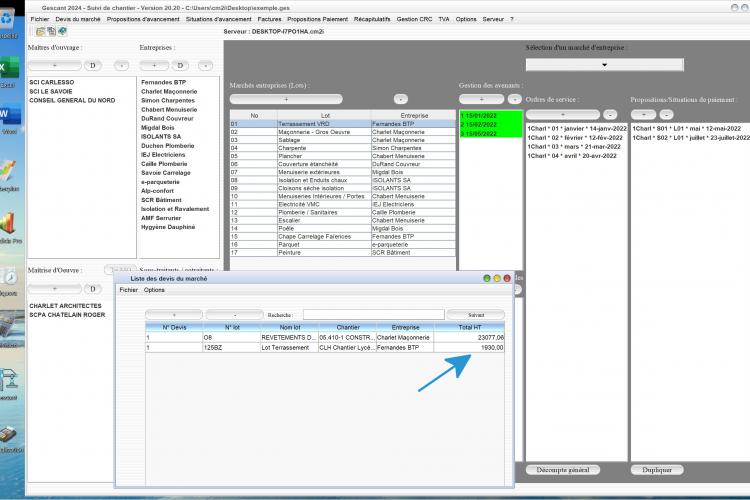The height and width of the screenshot is (500, 750).
Task: Add a new Entreprise with plus button
Action: (154, 66)
